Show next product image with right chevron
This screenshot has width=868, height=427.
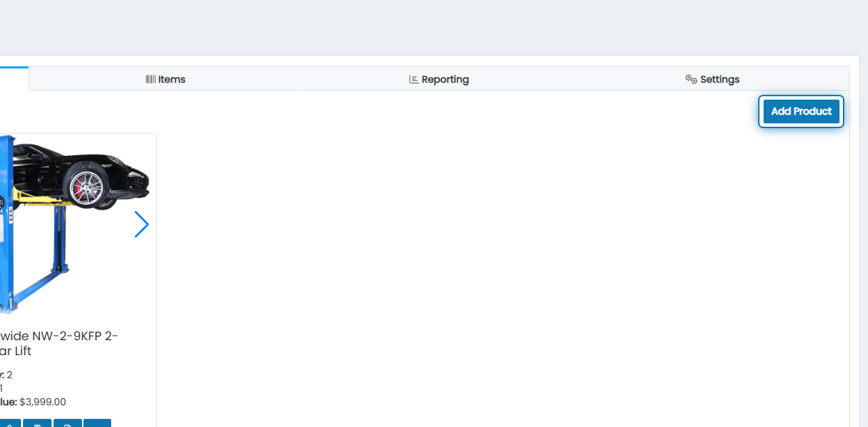tap(141, 224)
